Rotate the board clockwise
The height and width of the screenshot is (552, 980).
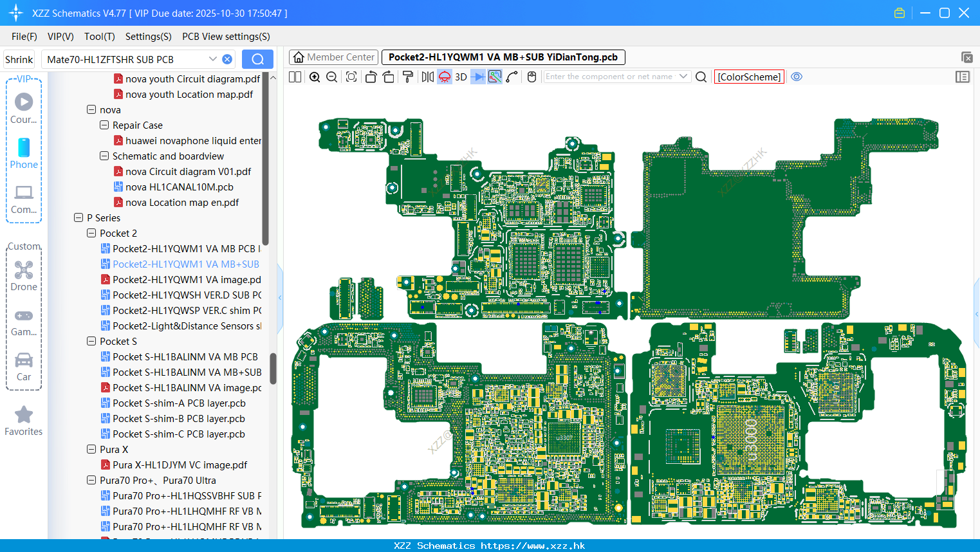(x=389, y=77)
